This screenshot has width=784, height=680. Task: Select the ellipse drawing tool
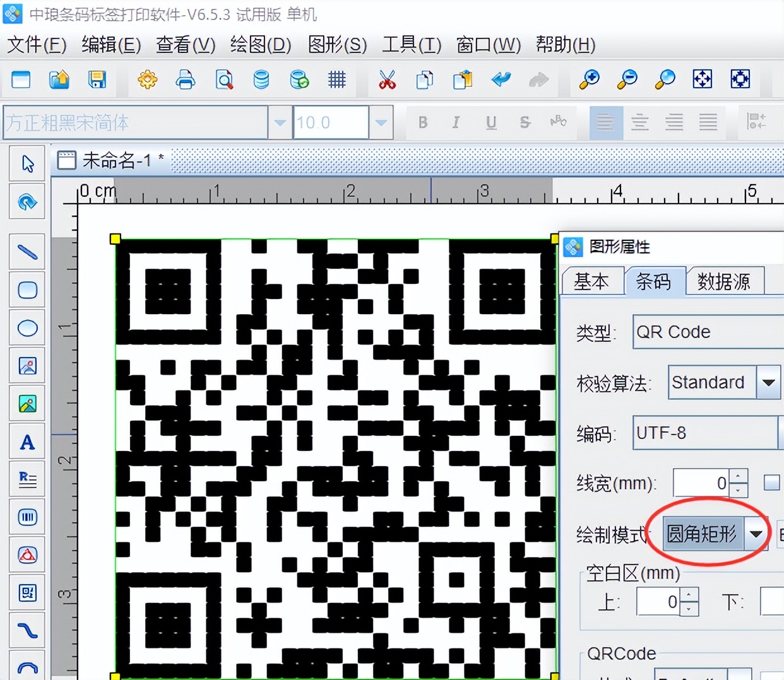click(27, 328)
